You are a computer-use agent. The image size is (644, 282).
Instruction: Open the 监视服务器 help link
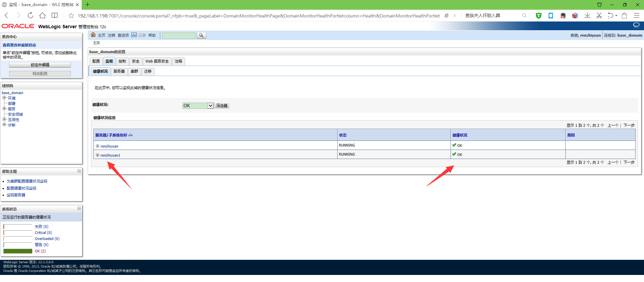[x=16, y=195]
